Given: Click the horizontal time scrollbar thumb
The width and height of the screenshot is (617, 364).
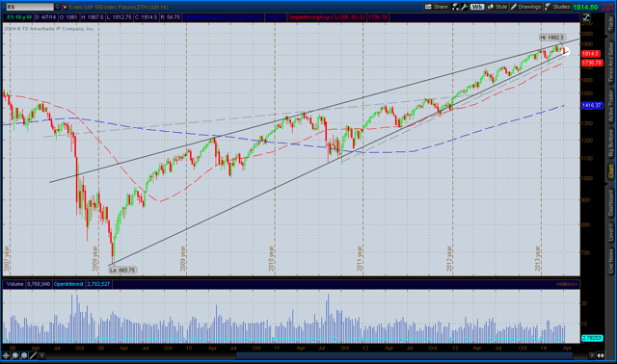Looking at the screenshot, I should (404, 355).
